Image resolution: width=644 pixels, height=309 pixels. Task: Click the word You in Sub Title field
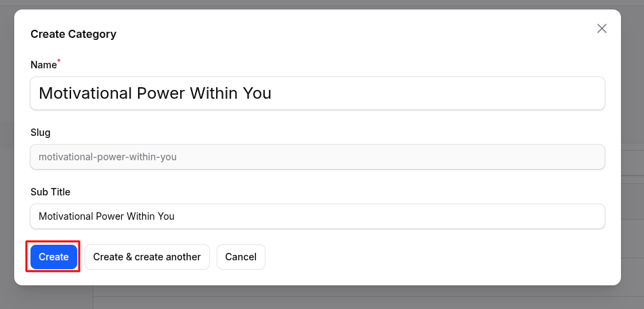[x=167, y=216]
